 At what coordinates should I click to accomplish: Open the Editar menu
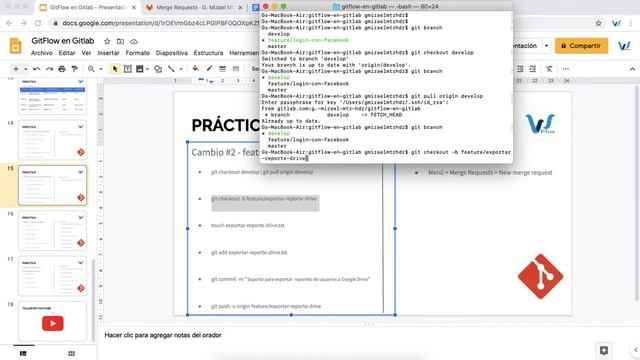click(67, 53)
